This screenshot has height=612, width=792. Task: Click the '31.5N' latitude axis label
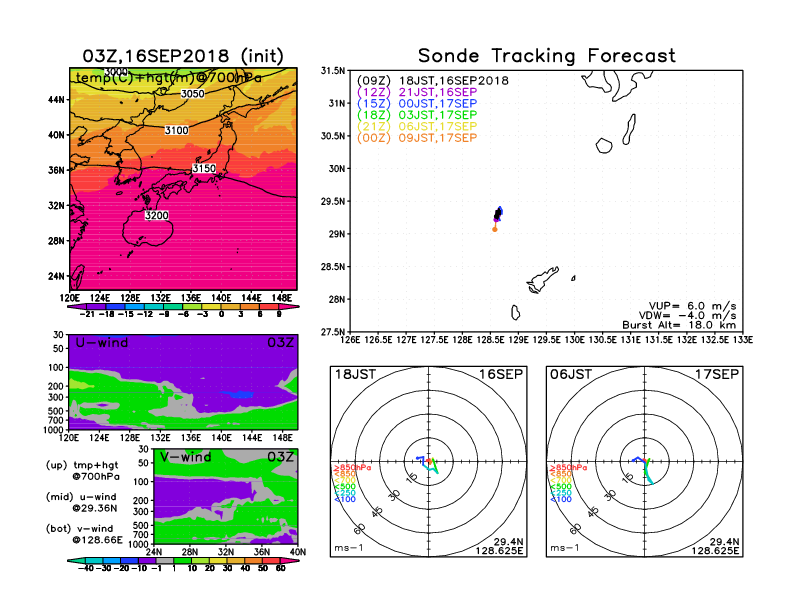point(333,71)
